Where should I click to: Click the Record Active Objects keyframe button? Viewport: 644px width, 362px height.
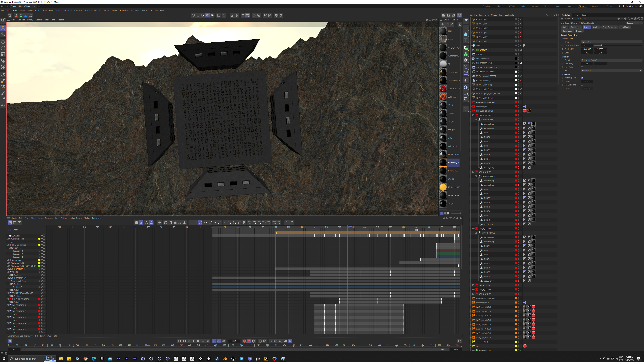pyautogui.click(x=244, y=341)
